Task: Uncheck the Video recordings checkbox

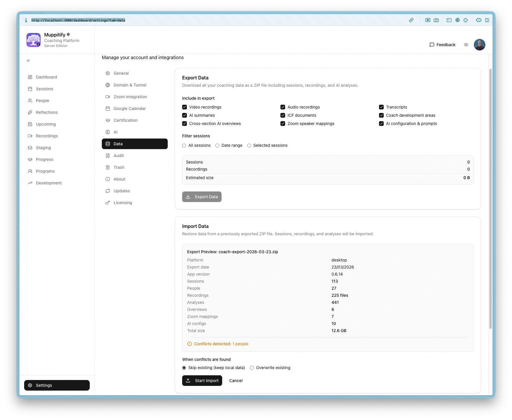Action: [184, 107]
